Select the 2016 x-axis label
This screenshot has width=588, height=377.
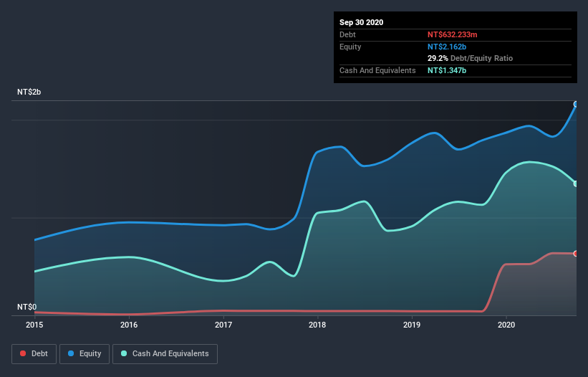click(x=129, y=325)
